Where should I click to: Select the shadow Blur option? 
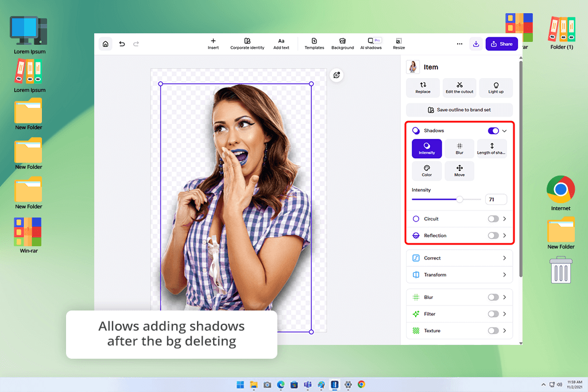click(x=459, y=149)
